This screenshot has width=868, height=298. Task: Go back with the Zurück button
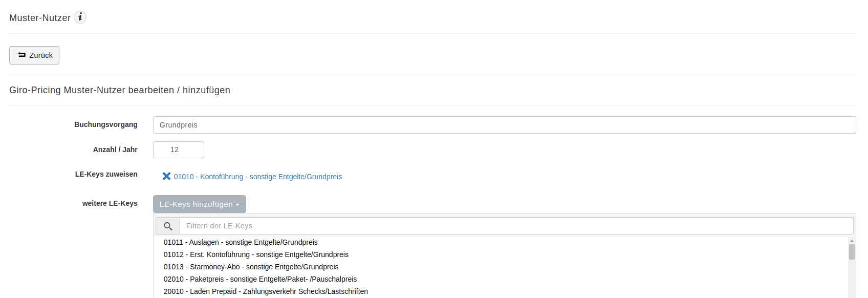pos(34,55)
